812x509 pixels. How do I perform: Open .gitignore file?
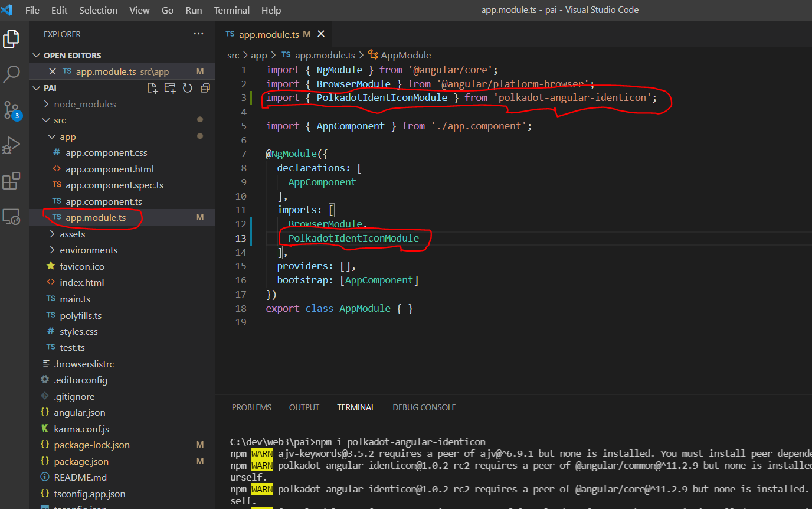(74, 396)
